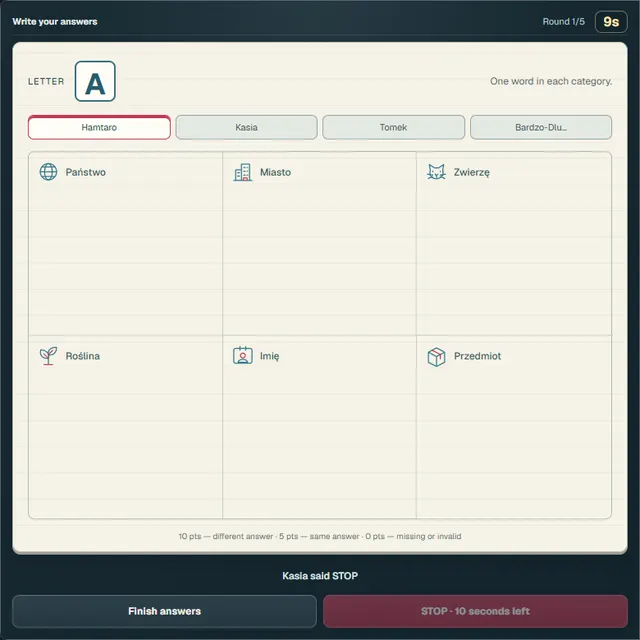Click into the Miasto answer field
The height and width of the screenshot is (640, 640).
tap(320, 244)
